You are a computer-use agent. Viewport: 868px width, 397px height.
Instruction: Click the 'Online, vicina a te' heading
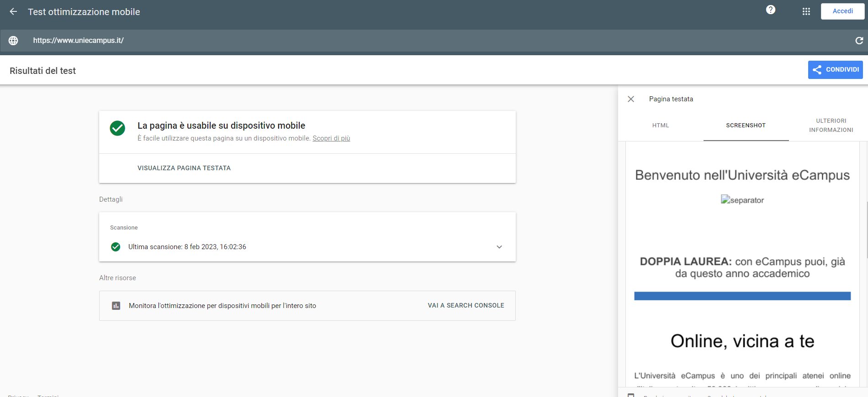coord(742,341)
